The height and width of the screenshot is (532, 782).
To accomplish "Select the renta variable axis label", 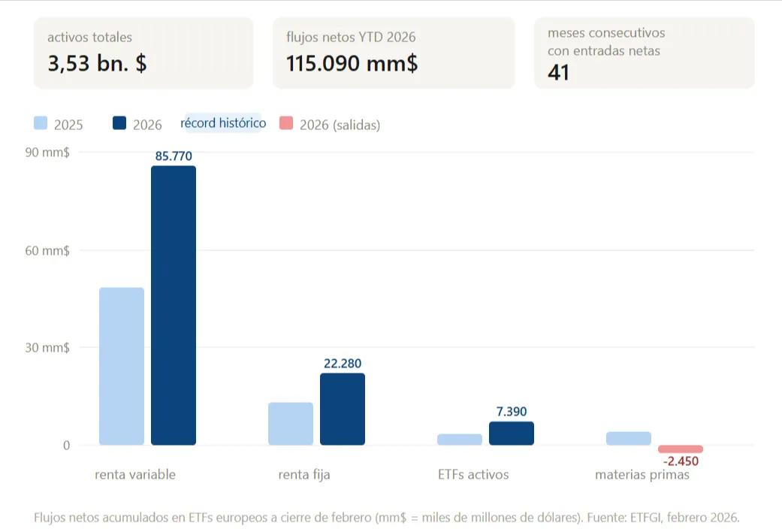I will (x=135, y=475).
